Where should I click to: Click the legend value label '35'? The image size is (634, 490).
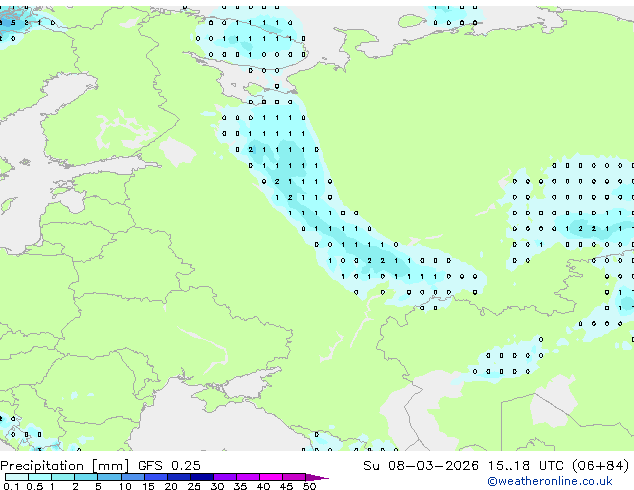point(240,486)
